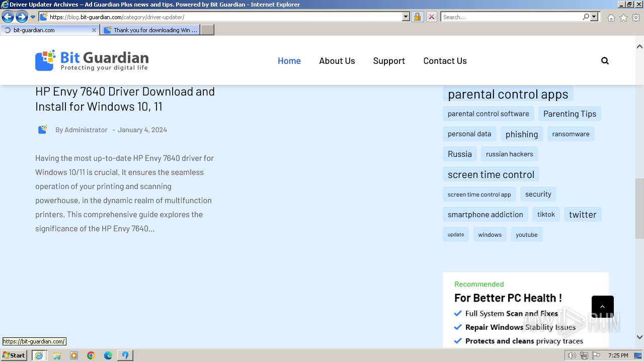644x362 pixels.
Task: Stop page loading with the X button
Action: [432, 17]
